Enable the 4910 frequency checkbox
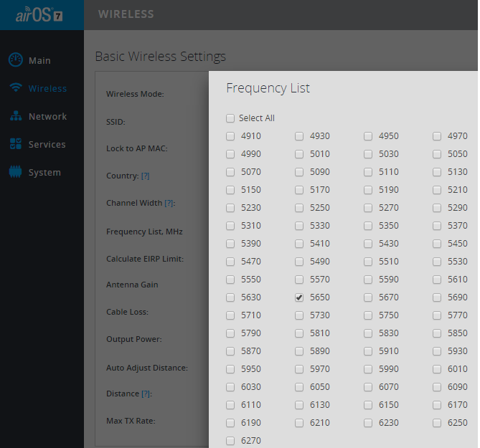The width and height of the screenshot is (480, 448). [230, 136]
